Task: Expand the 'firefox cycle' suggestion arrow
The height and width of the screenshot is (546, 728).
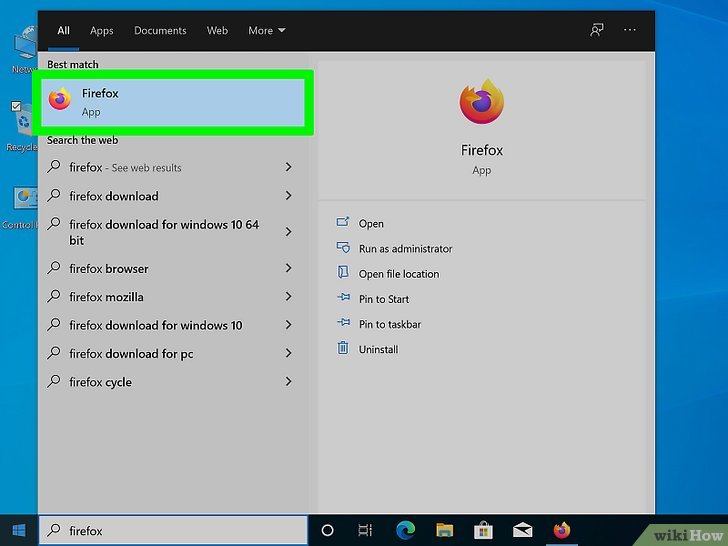Action: (288, 382)
